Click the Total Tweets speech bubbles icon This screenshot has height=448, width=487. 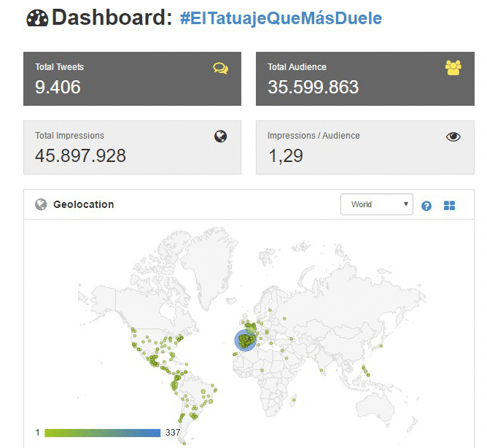click(x=220, y=69)
